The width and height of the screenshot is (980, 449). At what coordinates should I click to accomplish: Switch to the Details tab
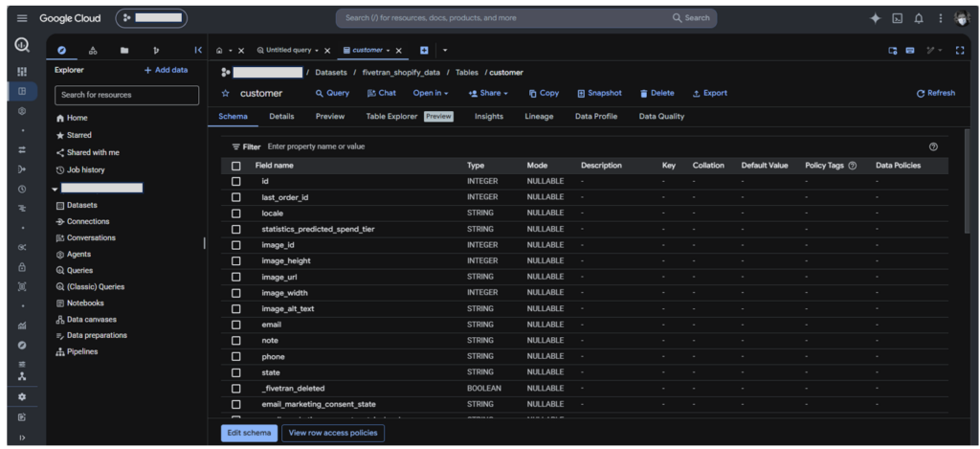point(281,116)
